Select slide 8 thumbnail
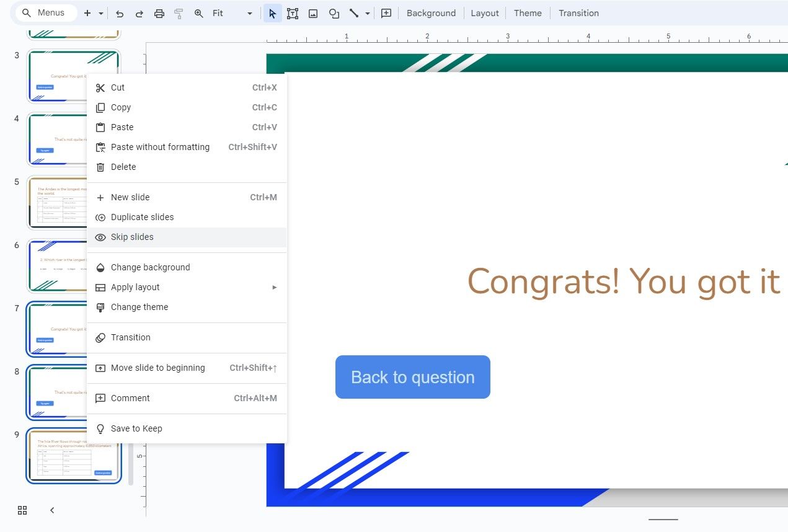Image resolution: width=788 pixels, height=532 pixels. pos(57,392)
